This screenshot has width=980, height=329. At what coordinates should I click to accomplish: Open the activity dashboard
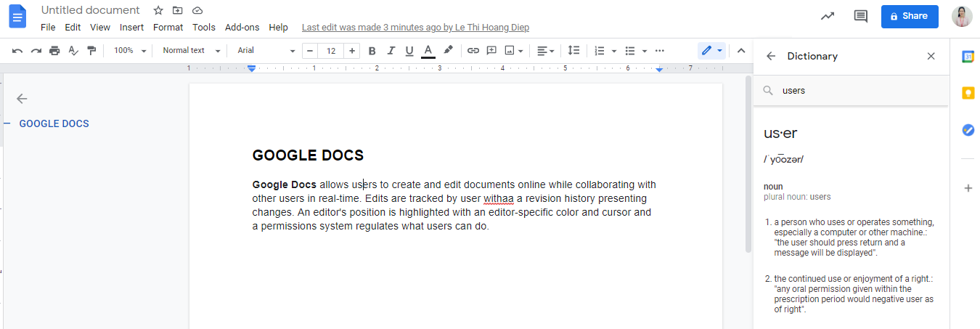[828, 16]
